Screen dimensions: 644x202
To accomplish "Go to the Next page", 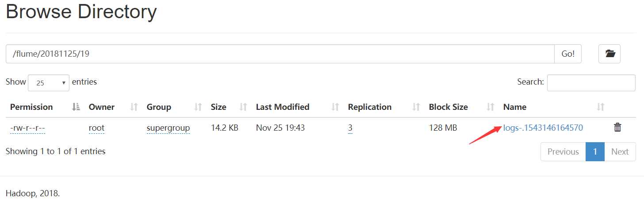I will pyautogui.click(x=620, y=151).
